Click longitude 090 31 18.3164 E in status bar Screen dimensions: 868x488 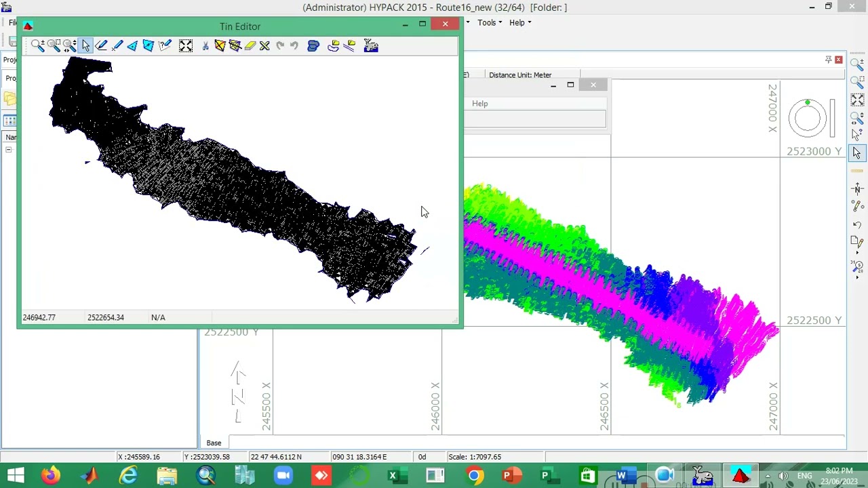[359, 457]
